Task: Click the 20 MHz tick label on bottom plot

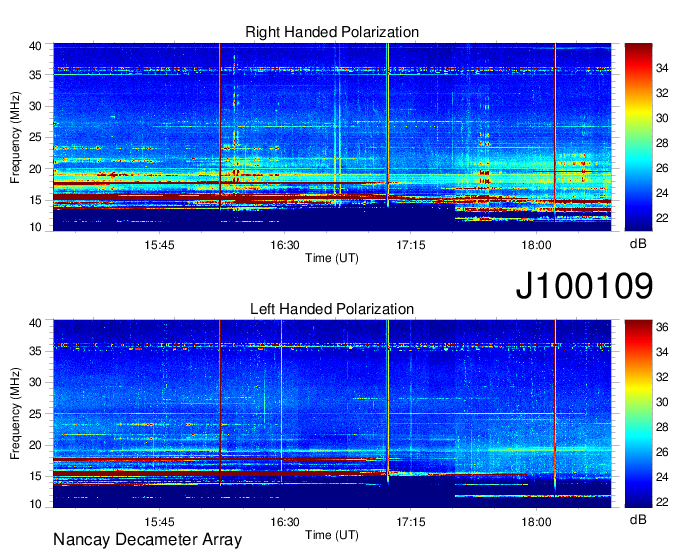Action: click(35, 445)
